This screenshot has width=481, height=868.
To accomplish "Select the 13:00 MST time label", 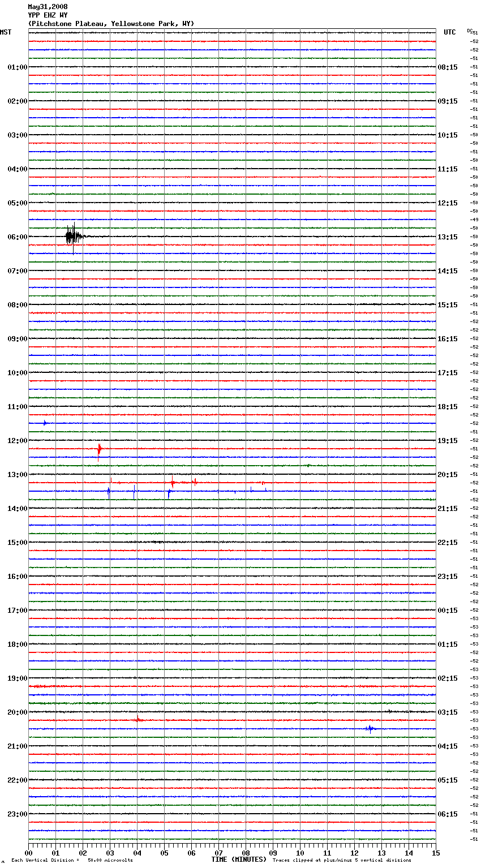I will click(x=18, y=475).
